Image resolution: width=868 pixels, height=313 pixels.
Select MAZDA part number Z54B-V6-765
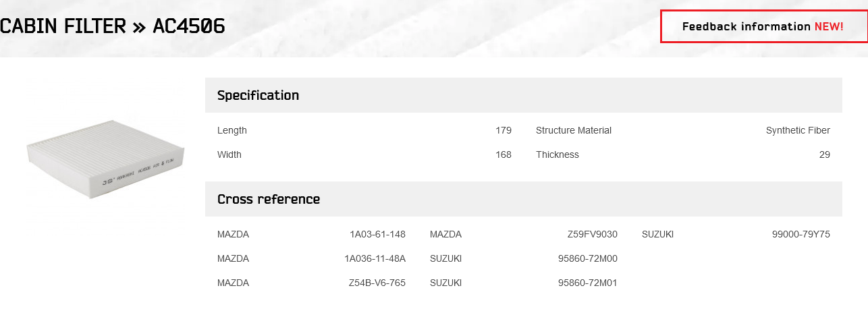377,283
